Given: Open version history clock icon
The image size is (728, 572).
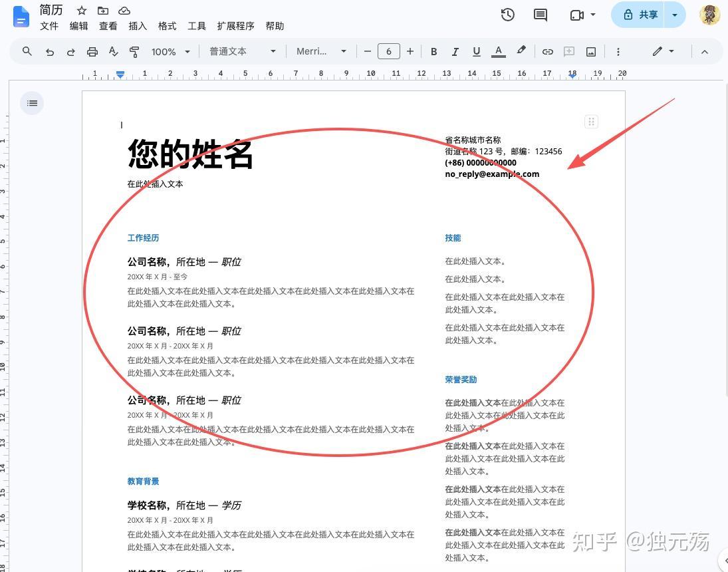Looking at the screenshot, I should tap(507, 15).
